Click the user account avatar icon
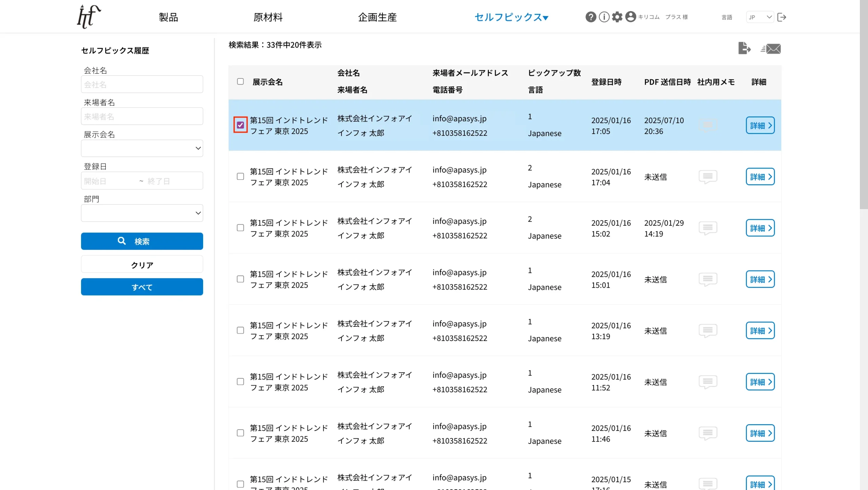Viewport: 868px width, 490px height. click(x=630, y=17)
